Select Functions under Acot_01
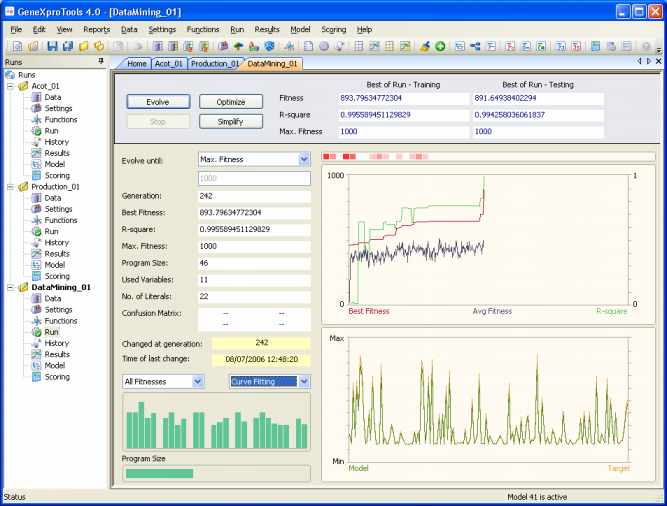This screenshot has width=667, height=506. [x=61, y=119]
